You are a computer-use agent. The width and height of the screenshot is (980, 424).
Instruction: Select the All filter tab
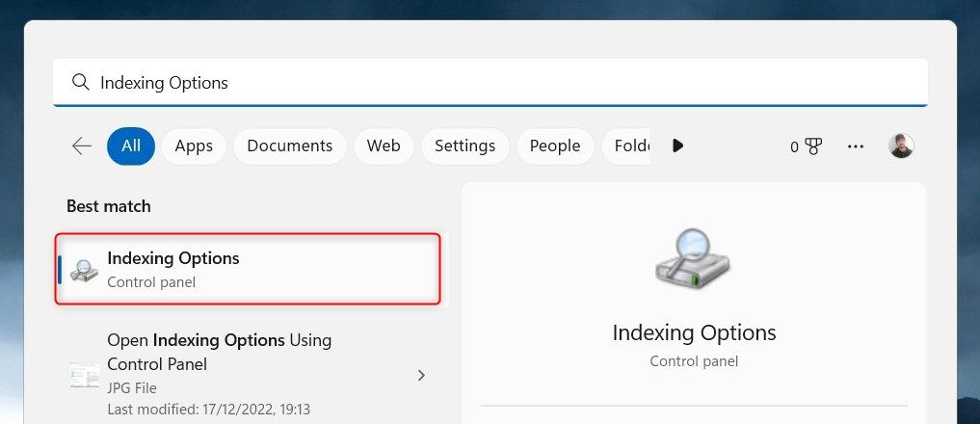[x=131, y=146]
